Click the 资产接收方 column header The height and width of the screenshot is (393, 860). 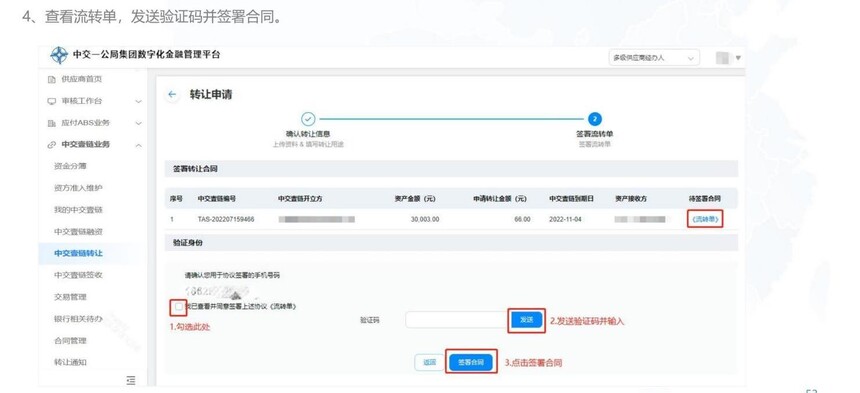point(631,198)
